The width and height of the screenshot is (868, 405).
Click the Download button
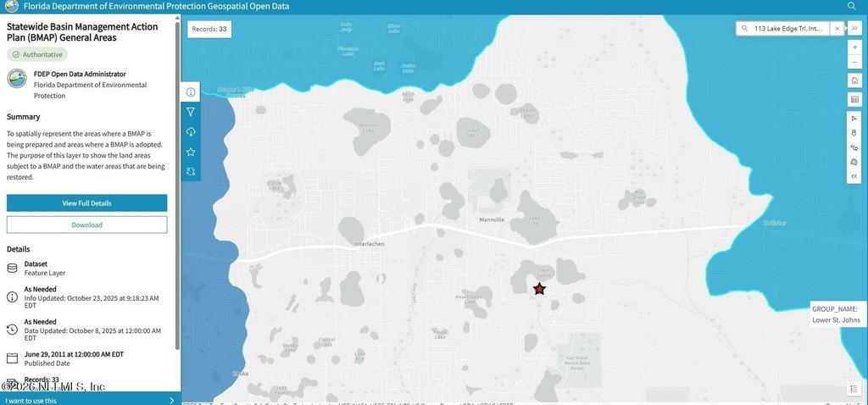(86, 225)
